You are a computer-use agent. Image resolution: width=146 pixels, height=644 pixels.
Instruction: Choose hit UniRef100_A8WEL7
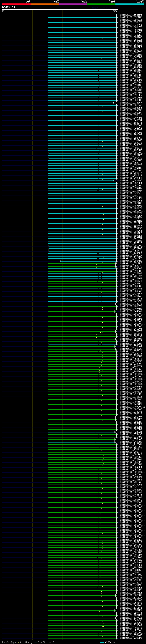point(131,48)
